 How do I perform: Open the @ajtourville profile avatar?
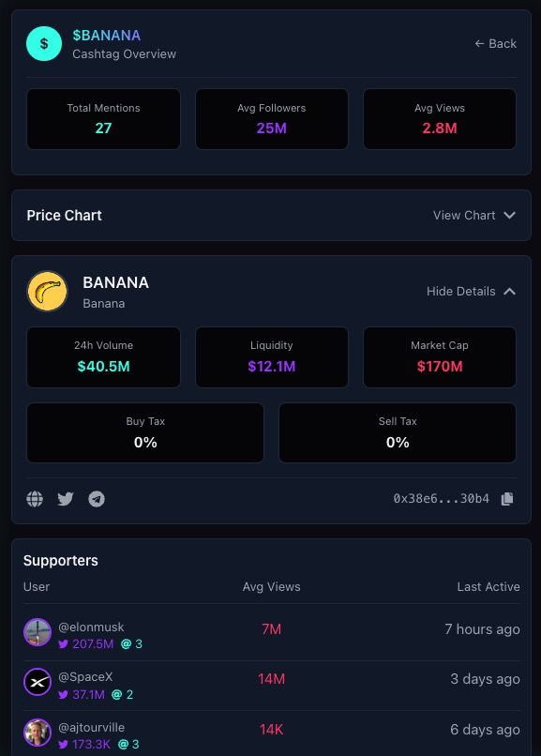(x=38, y=733)
